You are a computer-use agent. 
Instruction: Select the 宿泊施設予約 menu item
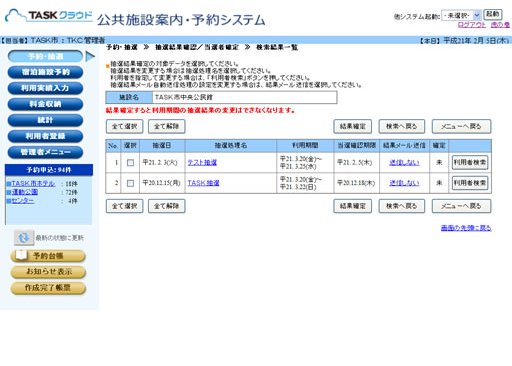coord(45,72)
